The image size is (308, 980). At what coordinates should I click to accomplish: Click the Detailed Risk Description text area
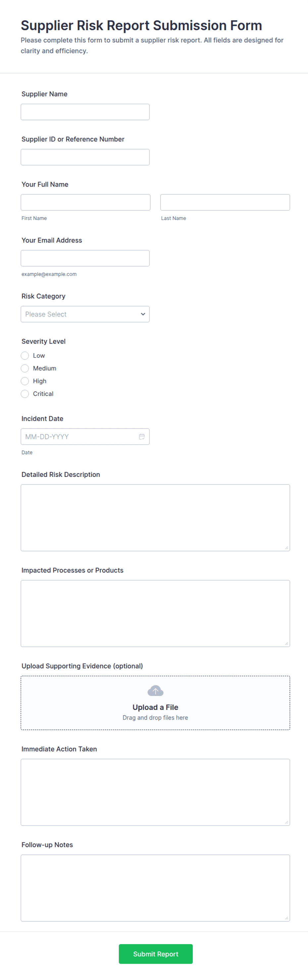[155, 517]
